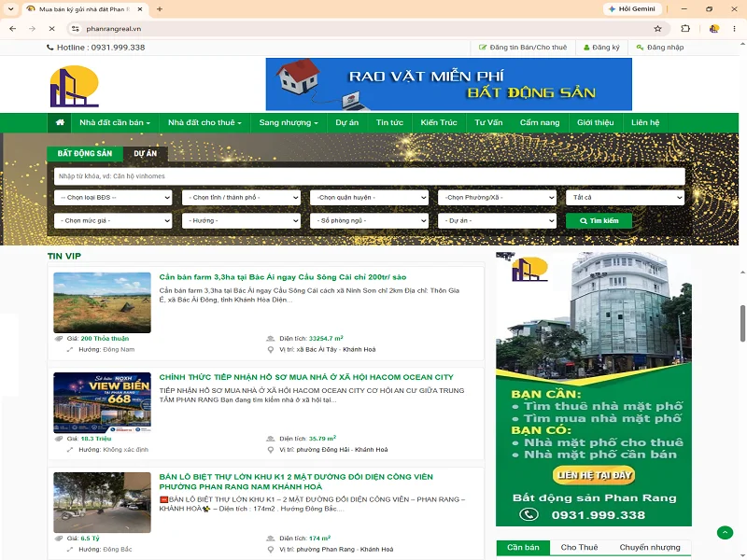Open Số phòng ngủ dropdown
This screenshot has height=560, width=747.
click(369, 220)
